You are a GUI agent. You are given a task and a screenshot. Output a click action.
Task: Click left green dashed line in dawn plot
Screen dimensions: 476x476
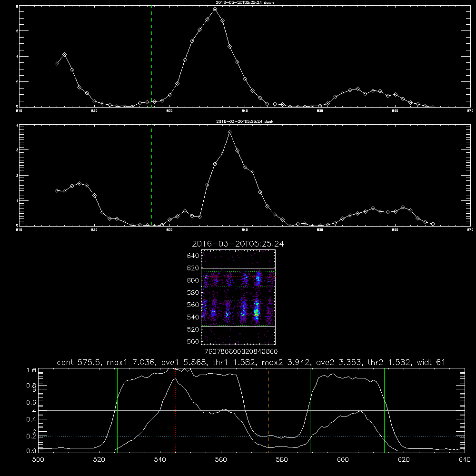coord(151,56)
